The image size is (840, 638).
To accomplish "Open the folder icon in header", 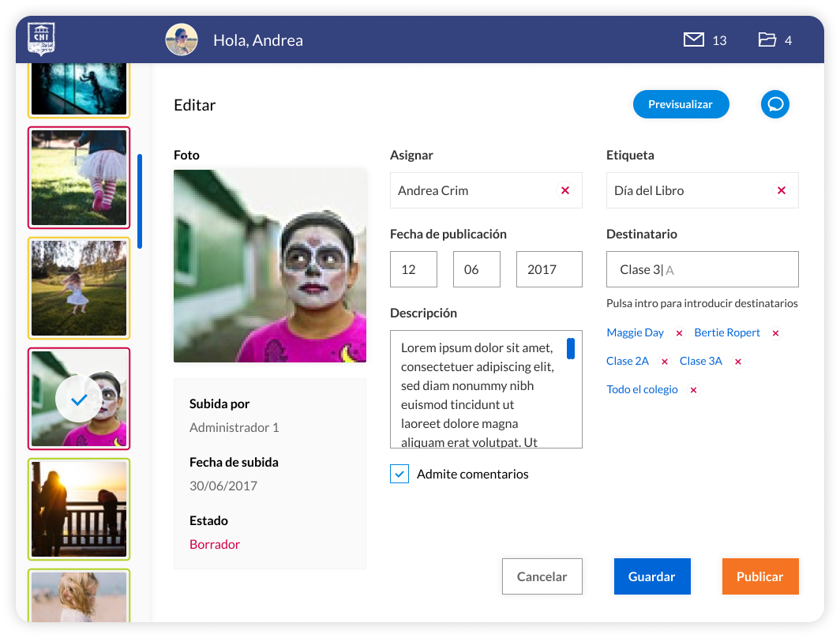I will 767,39.
